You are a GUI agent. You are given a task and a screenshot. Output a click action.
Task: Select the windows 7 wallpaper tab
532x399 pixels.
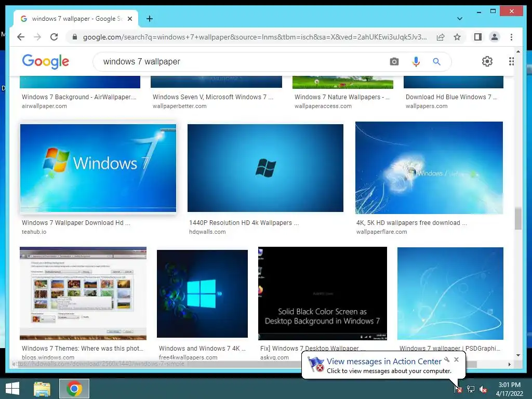tap(76, 19)
